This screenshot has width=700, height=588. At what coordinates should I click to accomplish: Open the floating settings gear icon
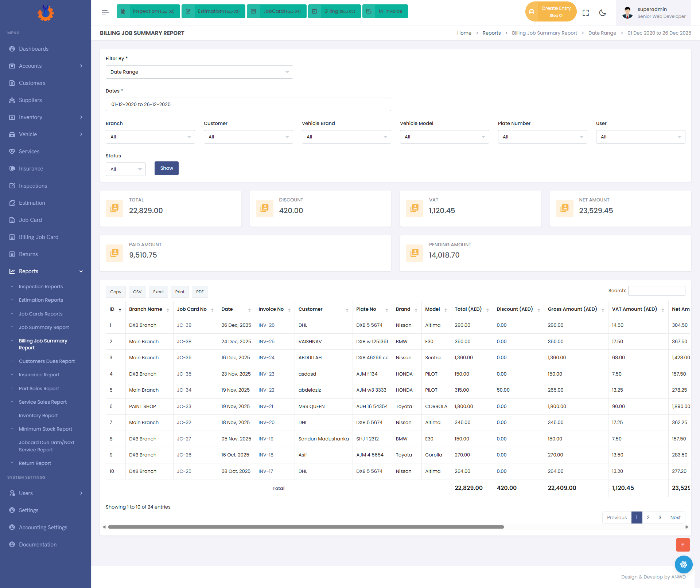[x=684, y=564]
